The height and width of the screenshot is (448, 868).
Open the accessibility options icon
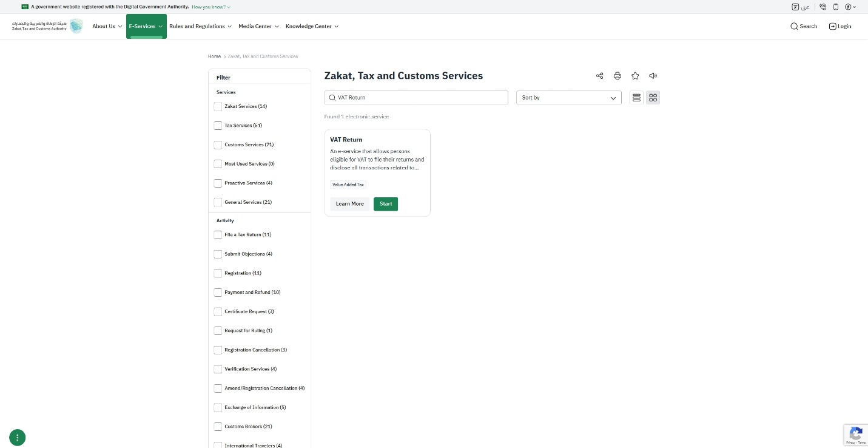point(848,7)
